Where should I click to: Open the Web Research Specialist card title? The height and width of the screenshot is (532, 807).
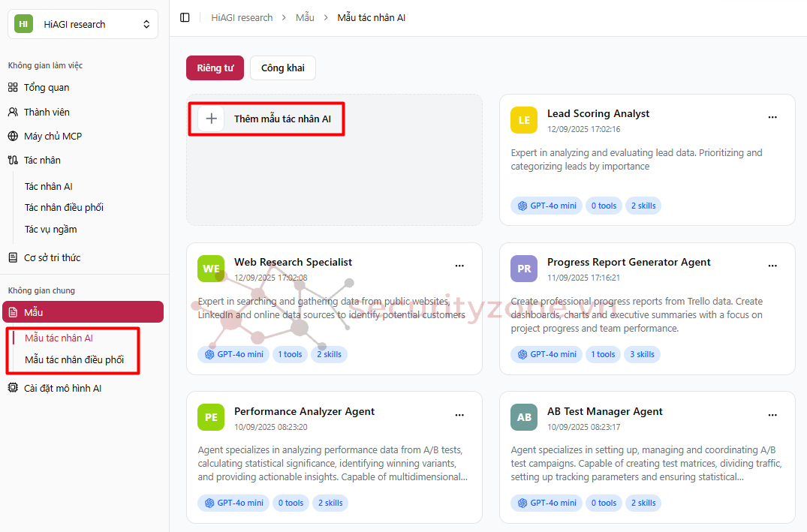pos(293,262)
